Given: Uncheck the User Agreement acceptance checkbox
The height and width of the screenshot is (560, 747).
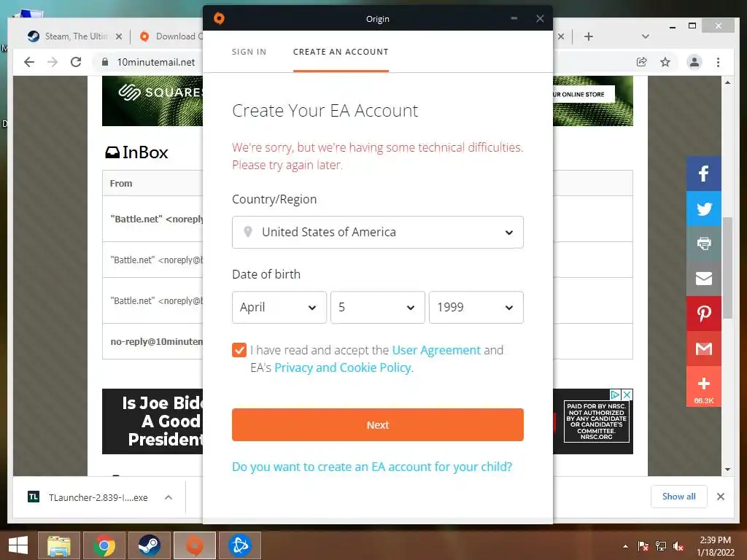Looking at the screenshot, I should [x=239, y=350].
